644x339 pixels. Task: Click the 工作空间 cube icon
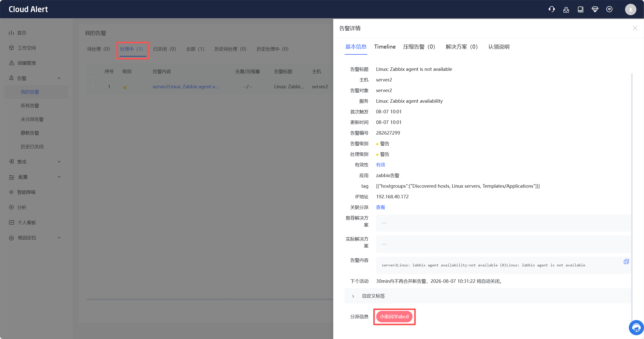click(11, 48)
